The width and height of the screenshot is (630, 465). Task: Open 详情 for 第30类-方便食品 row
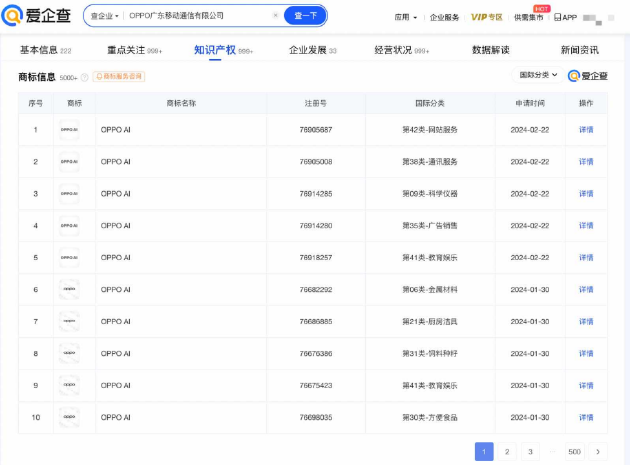coord(586,417)
